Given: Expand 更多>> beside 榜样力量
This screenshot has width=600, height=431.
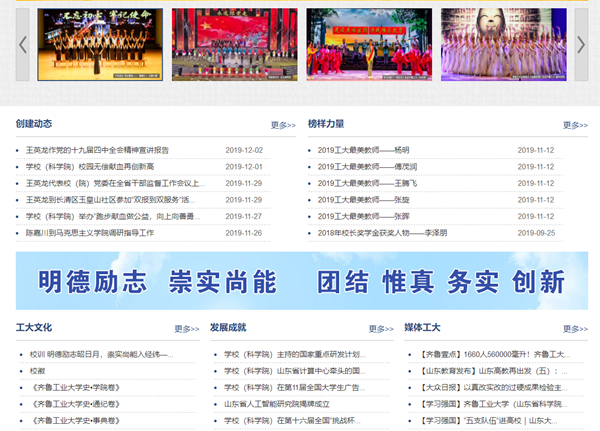Looking at the screenshot, I should coord(575,126).
